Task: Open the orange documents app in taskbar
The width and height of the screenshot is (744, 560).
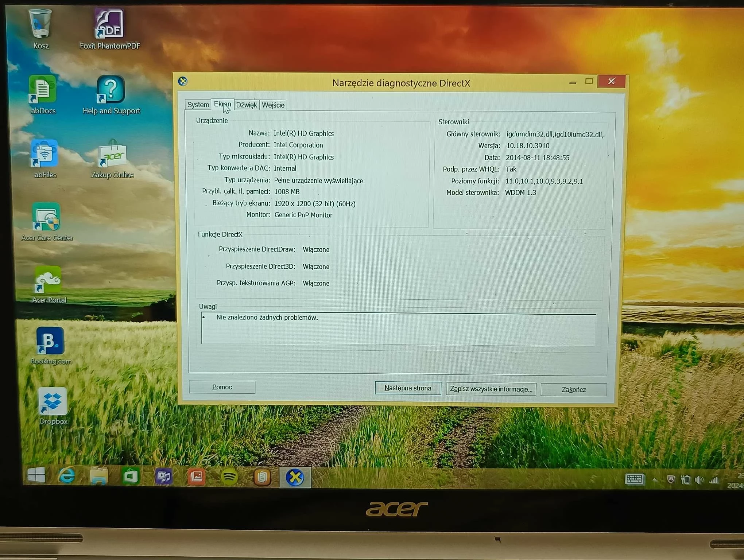Action: (262, 477)
